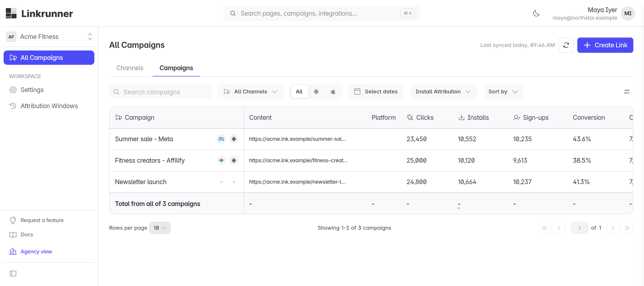This screenshot has height=286, width=644.
Task: Click the 43.6% conversion value
Action: (x=582, y=139)
